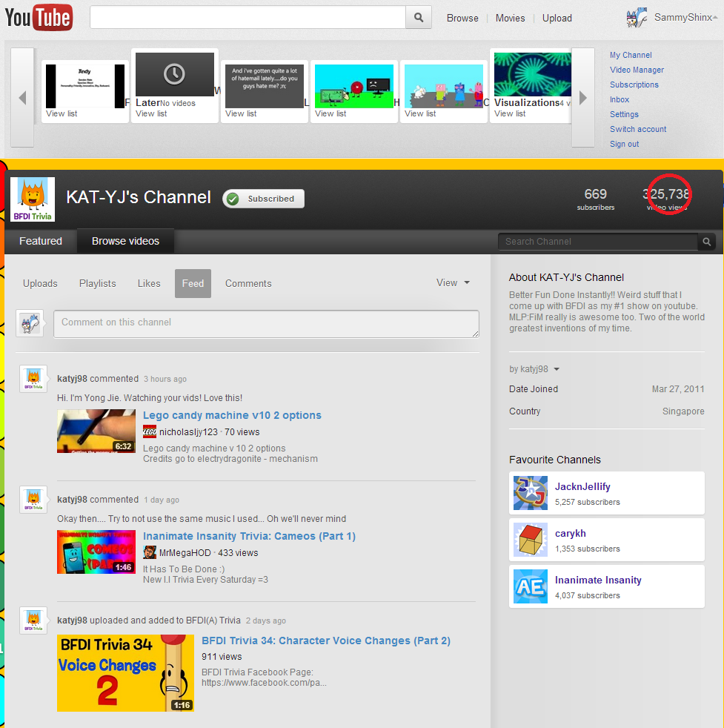
Task: Click the Search Channel input field
Action: [x=598, y=242]
